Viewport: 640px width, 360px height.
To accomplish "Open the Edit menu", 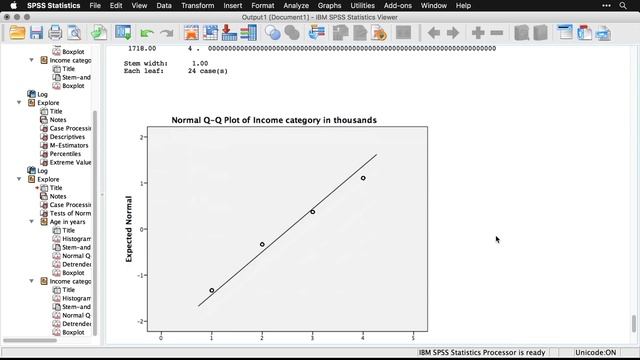I will tap(116, 5).
